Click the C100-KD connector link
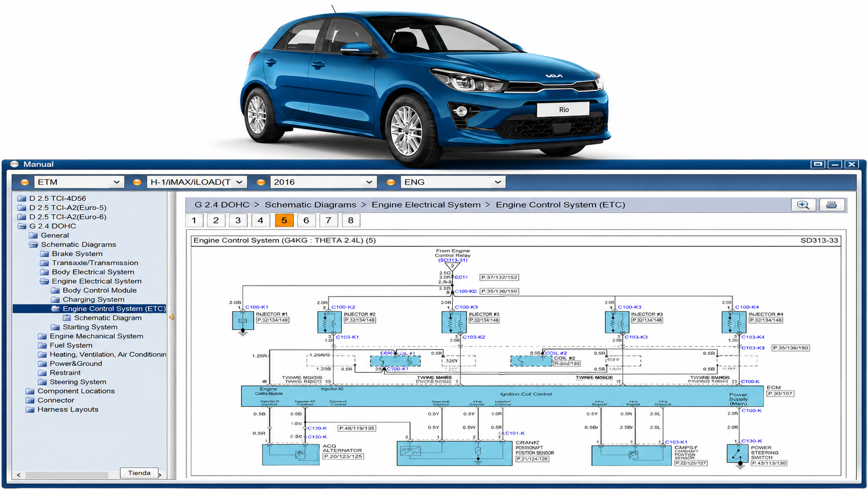This screenshot has height=489, width=868. pos(466,292)
